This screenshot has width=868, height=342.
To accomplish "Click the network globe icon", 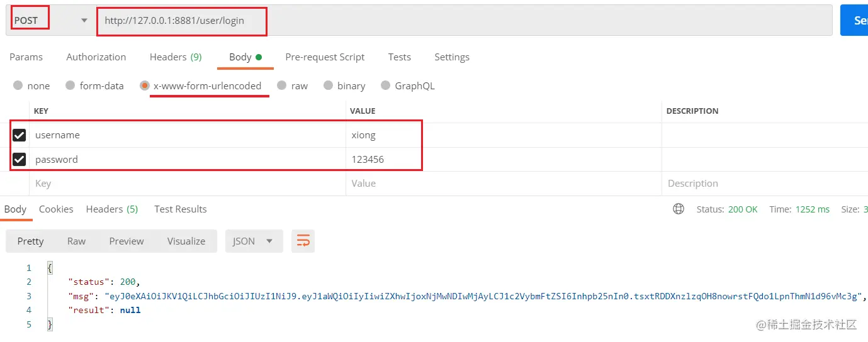I will [679, 209].
